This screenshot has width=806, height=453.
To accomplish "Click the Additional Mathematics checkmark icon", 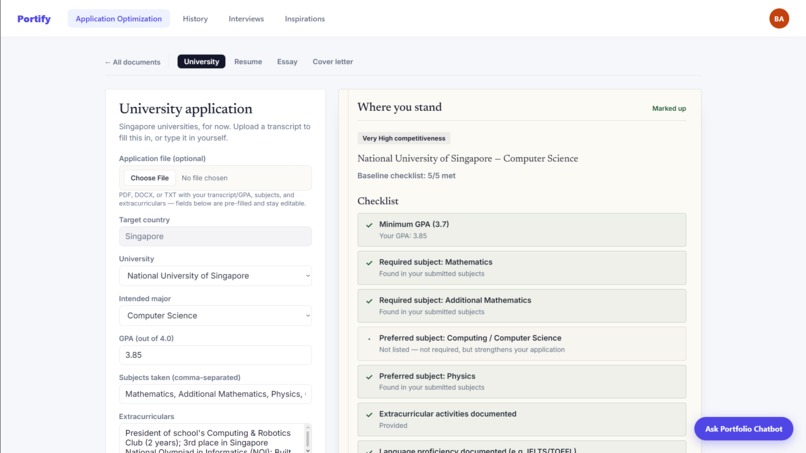I will [369, 301].
